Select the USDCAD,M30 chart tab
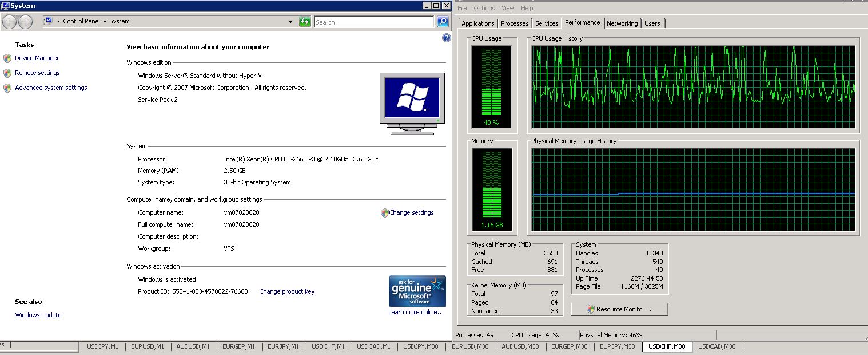This screenshot has width=868, height=355. (716, 346)
